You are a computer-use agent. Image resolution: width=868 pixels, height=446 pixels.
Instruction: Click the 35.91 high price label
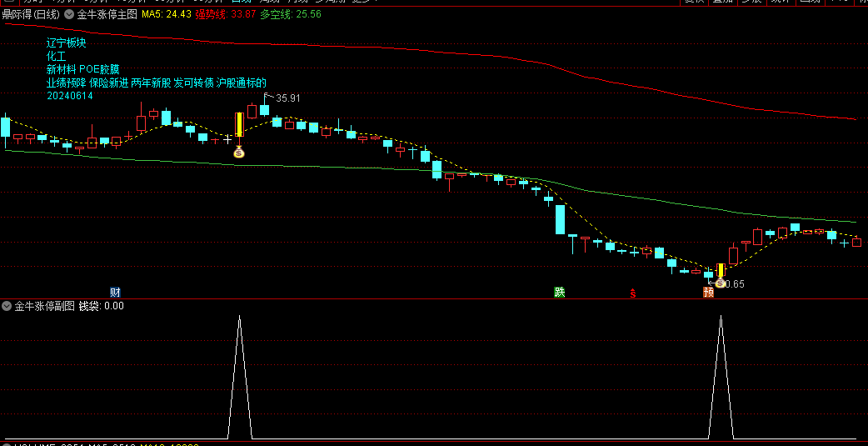(288, 98)
